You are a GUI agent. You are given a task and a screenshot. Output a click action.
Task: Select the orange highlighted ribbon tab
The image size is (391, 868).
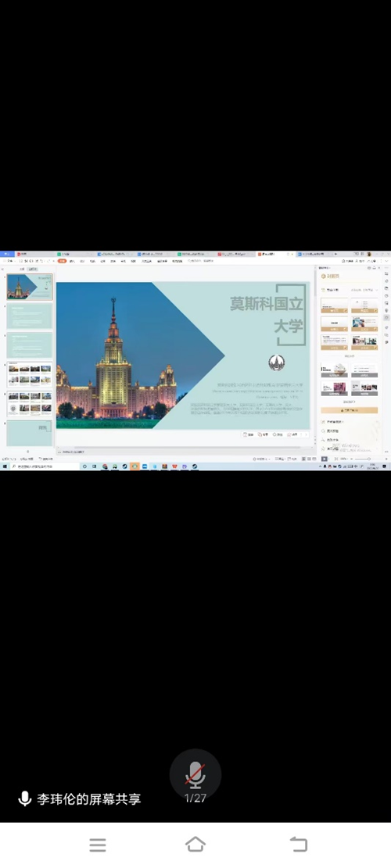point(62,261)
